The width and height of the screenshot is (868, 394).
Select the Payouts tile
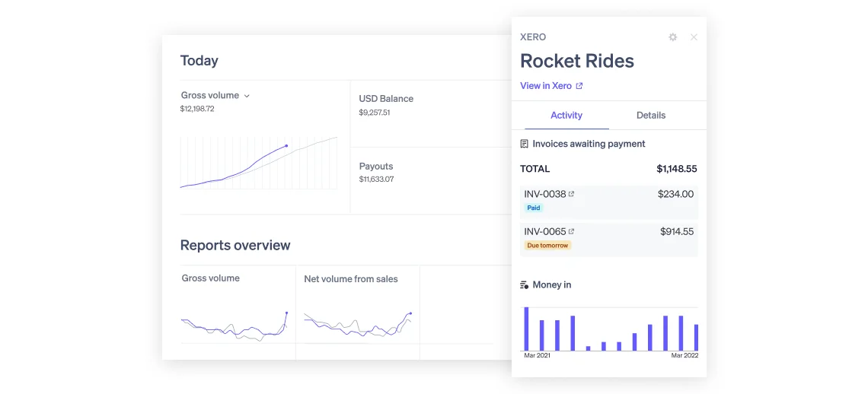[430, 180]
